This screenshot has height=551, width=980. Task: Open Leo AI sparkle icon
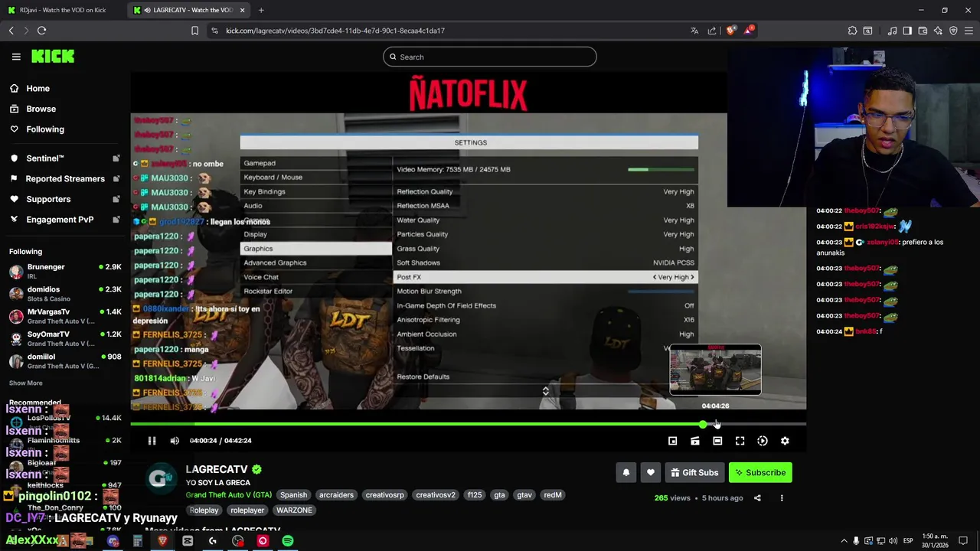click(x=938, y=31)
